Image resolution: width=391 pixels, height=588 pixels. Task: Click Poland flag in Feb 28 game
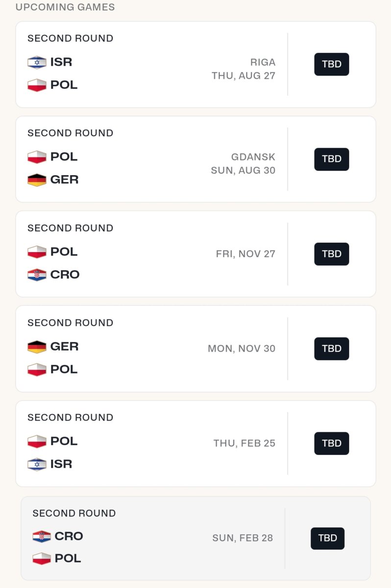42,559
